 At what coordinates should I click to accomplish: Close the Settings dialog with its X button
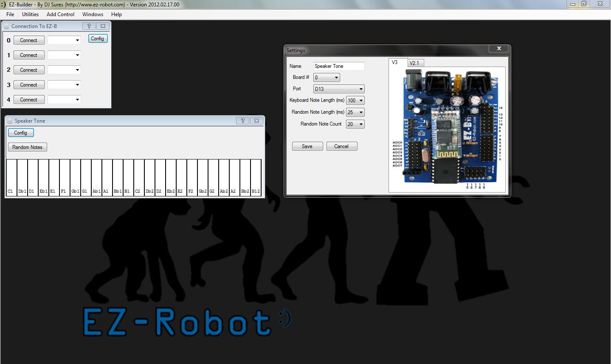tap(499, 48)
